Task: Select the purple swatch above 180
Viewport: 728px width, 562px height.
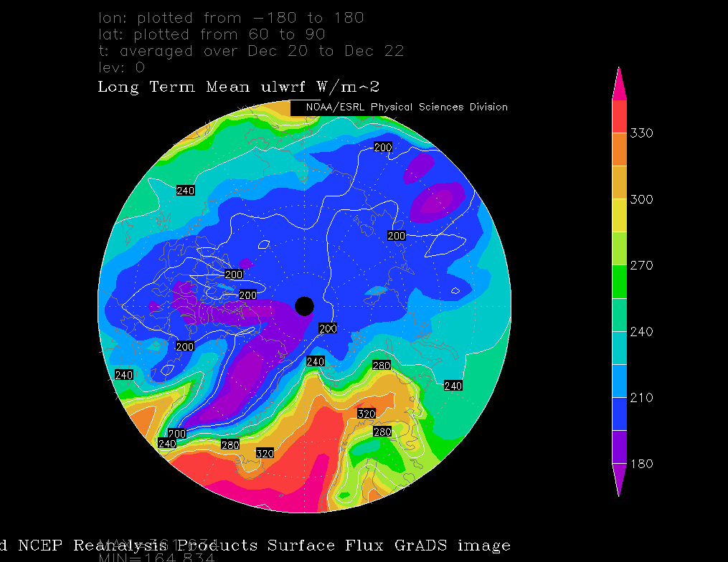Action: [620, 447]
